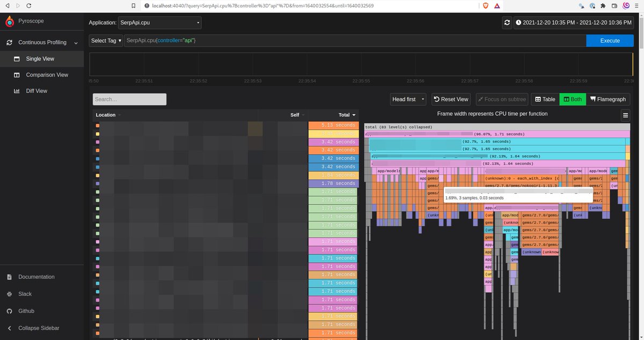
Task: Open the Slack community link
Action: (x=25, y=294)
